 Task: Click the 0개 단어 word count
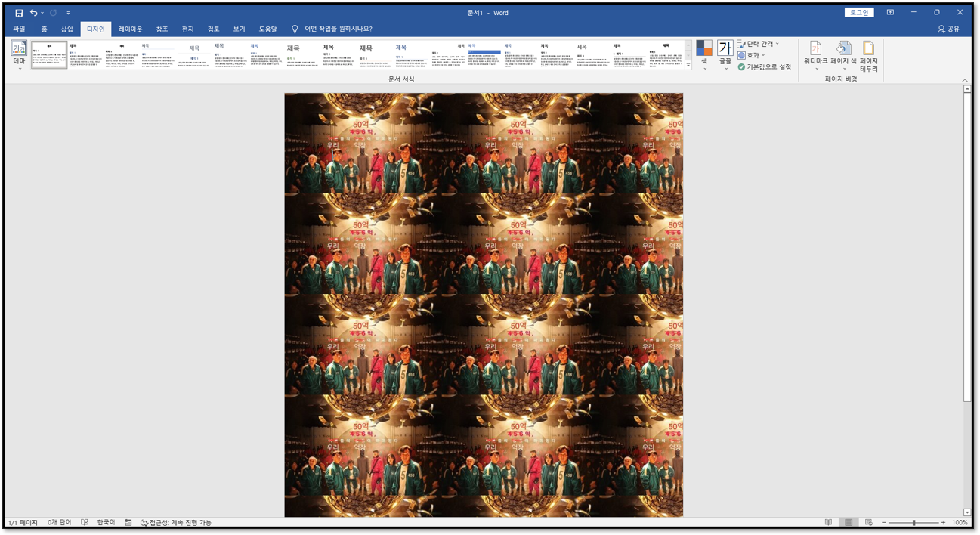click(59, 523)
